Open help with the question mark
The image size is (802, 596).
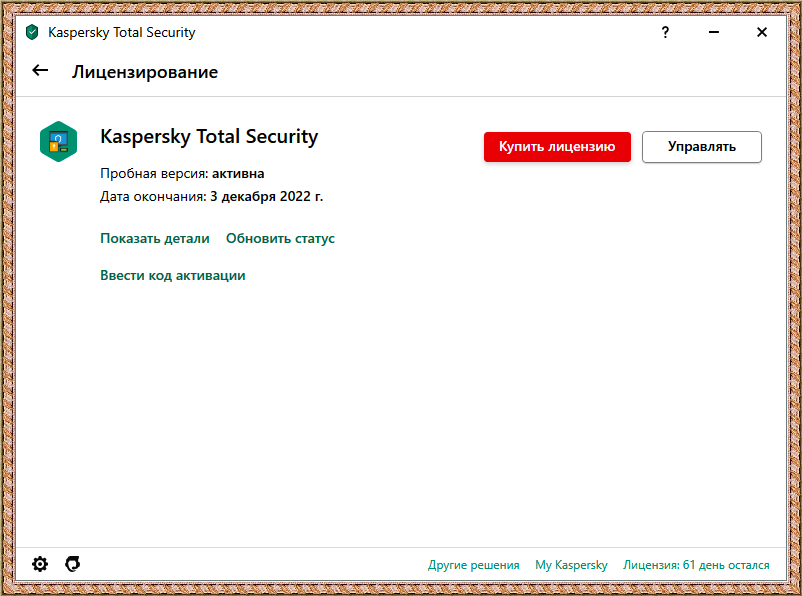(x=665, y=32)
